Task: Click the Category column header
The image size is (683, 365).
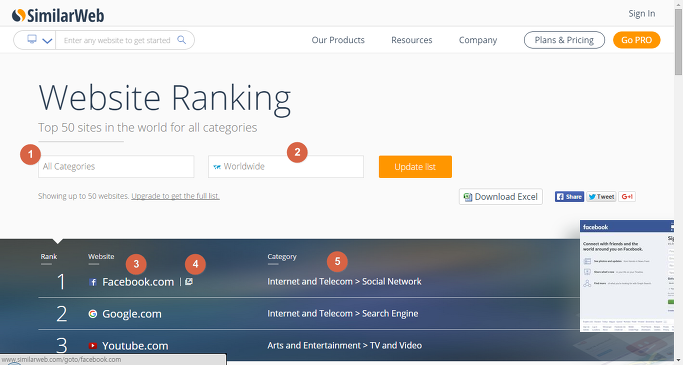Action: (x=282, y=257)
